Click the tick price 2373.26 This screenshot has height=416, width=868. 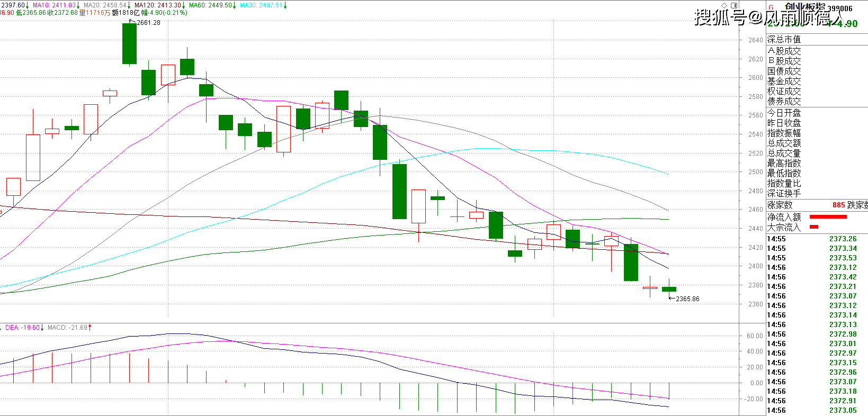pos(843,239)
